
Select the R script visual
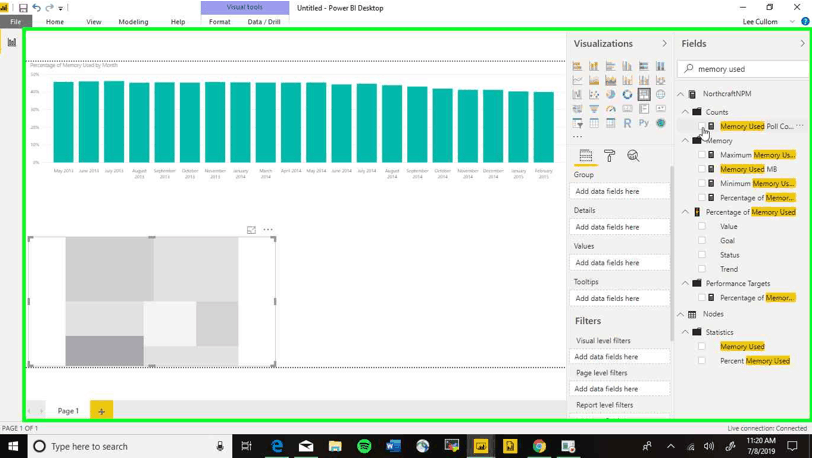tap(627, 123)
